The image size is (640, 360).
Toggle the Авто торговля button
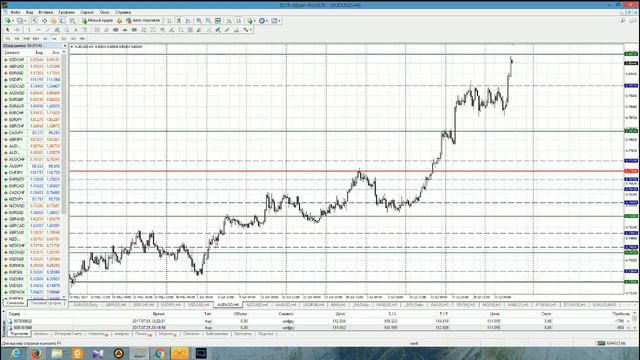point(143,20)
